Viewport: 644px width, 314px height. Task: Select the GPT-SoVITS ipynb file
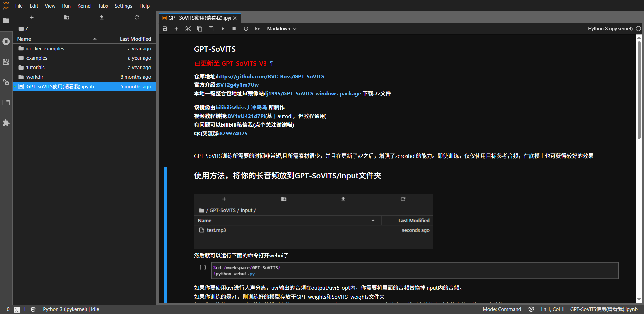tap(84, 86)
